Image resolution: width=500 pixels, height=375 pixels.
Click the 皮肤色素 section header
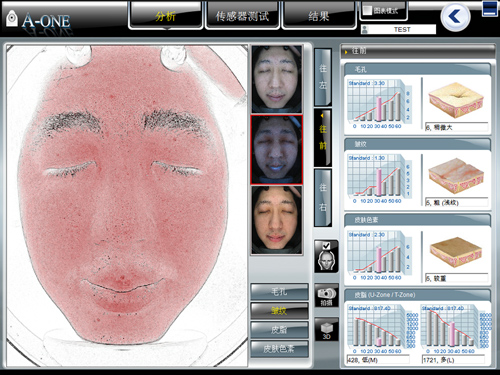pyautogui.click(x=417, y=220)
